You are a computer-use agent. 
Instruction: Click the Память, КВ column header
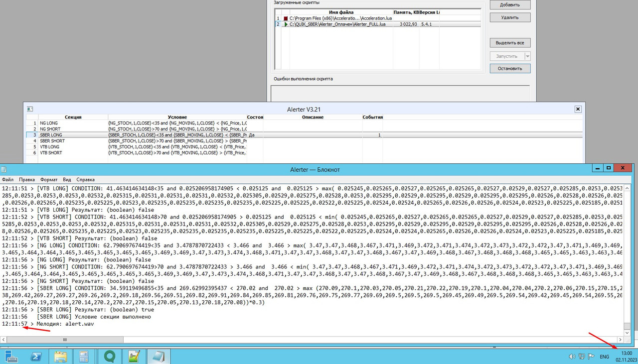point(406,12)
